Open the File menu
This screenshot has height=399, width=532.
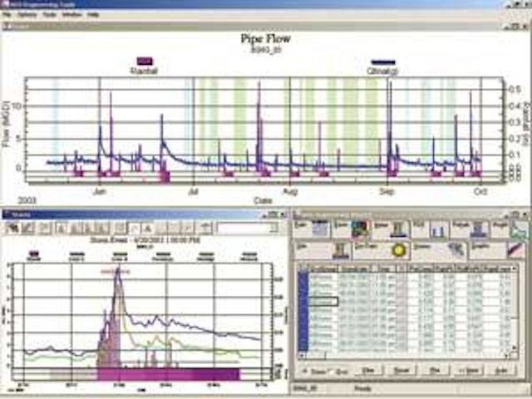tap(7, 15)
